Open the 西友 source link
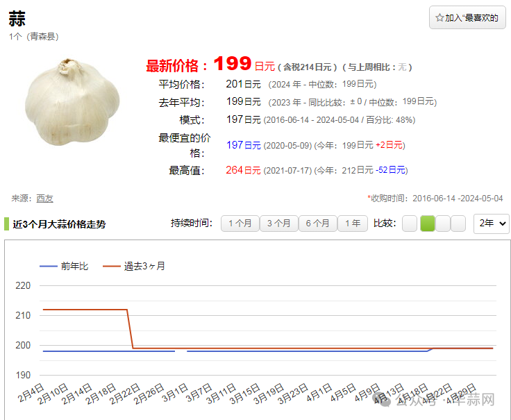The height and width of the screenshot is (420, 511). coord(44,198)
